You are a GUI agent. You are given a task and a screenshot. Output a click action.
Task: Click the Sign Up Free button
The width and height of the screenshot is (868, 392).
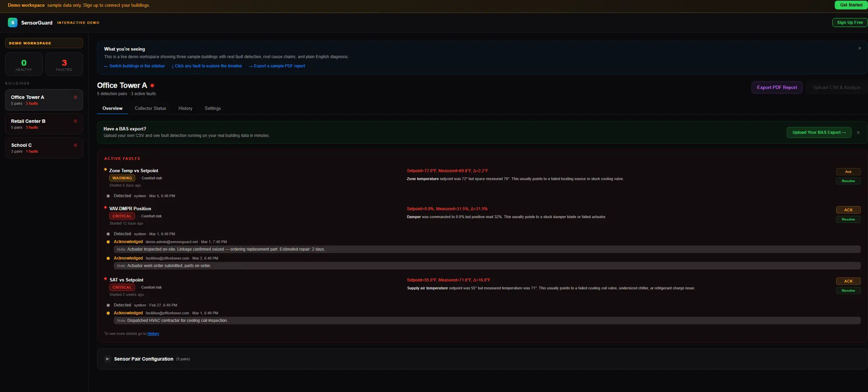850,22
